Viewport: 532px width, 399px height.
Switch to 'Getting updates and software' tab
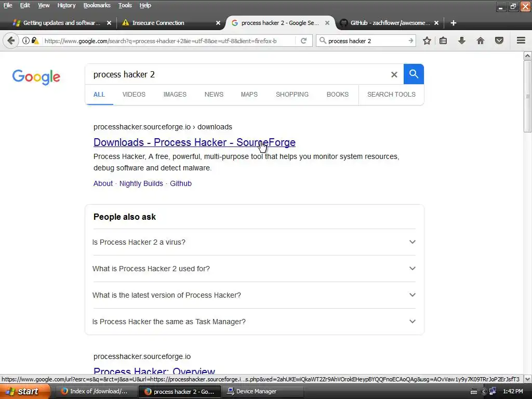coord(61,23)
